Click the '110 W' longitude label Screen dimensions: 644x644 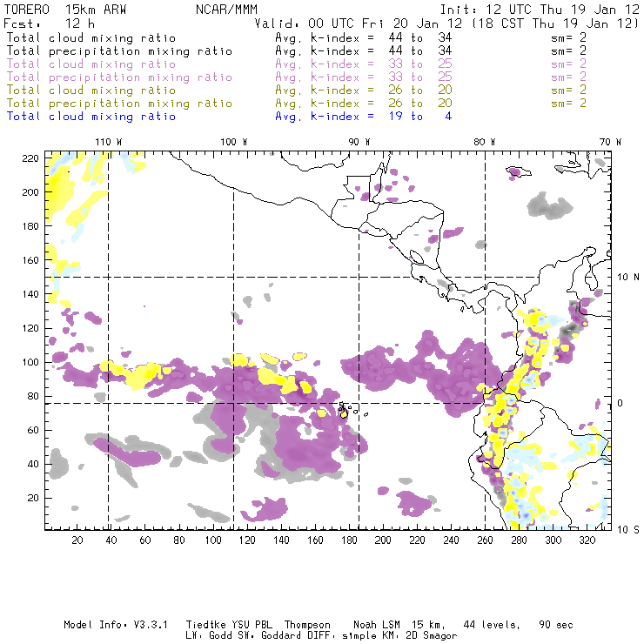point(109,142)
